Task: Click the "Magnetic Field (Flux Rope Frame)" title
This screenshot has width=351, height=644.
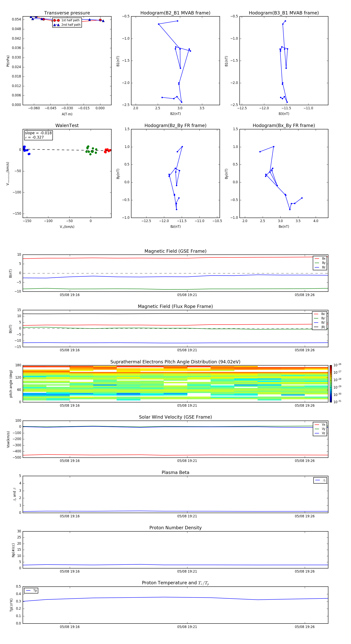Action: click(175, 307)
